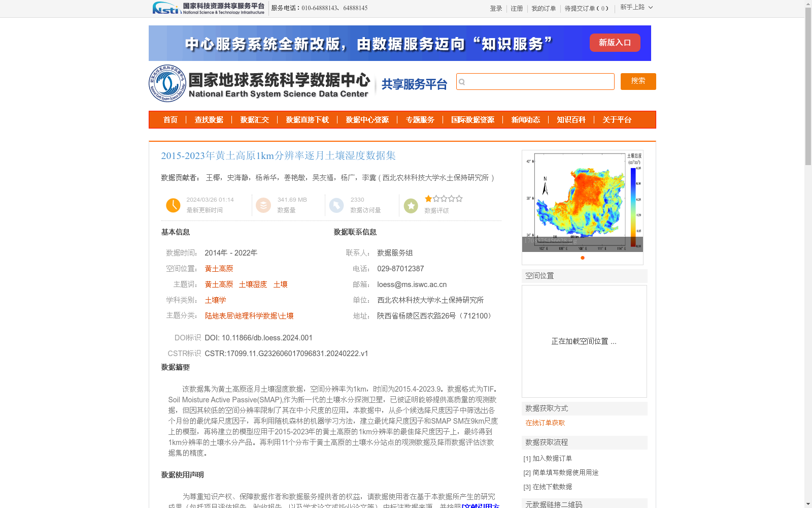Viewport: 812px width, 508px height.
Task: Click step [2] 简单填写数据使用用途
Action: (x=561, y=472)
